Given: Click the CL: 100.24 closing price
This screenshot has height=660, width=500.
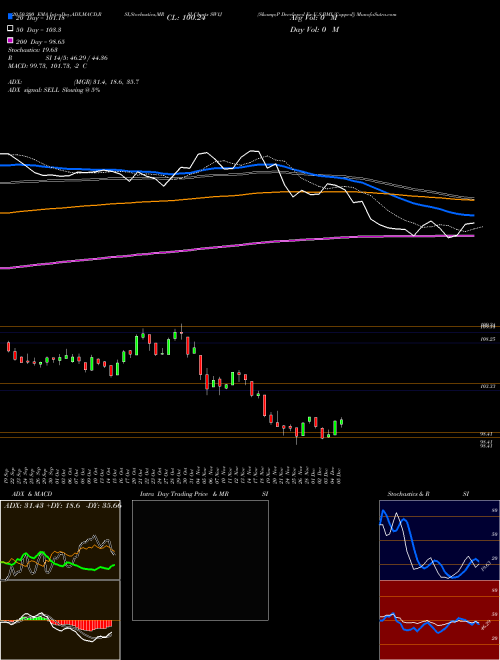Looking at the screenshot, I should (186, 18).
